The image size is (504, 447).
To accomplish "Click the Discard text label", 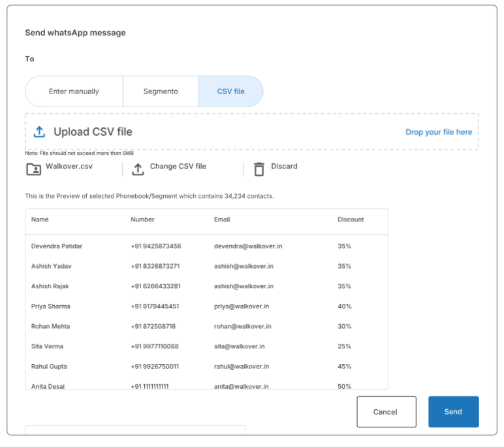I will (x=284, y=167).
